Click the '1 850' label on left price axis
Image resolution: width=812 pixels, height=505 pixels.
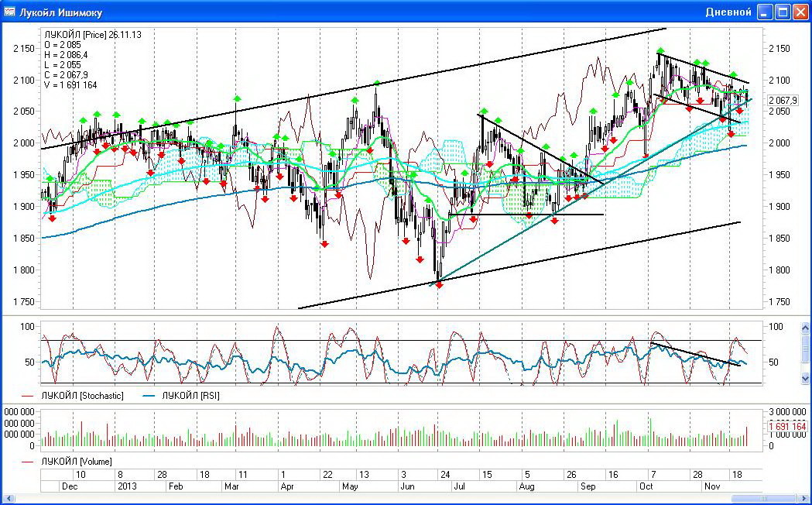(24, 239)
